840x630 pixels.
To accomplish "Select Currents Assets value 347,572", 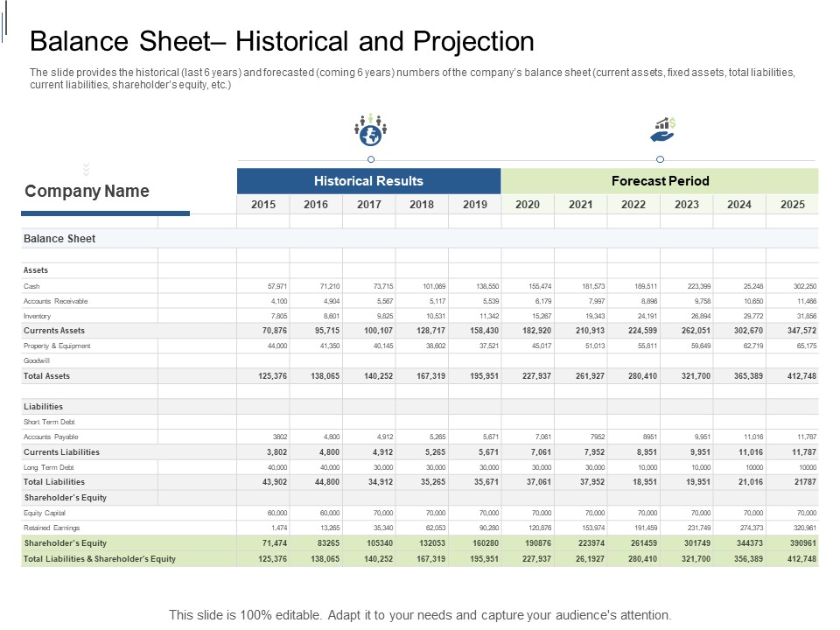I will (802, 331).
